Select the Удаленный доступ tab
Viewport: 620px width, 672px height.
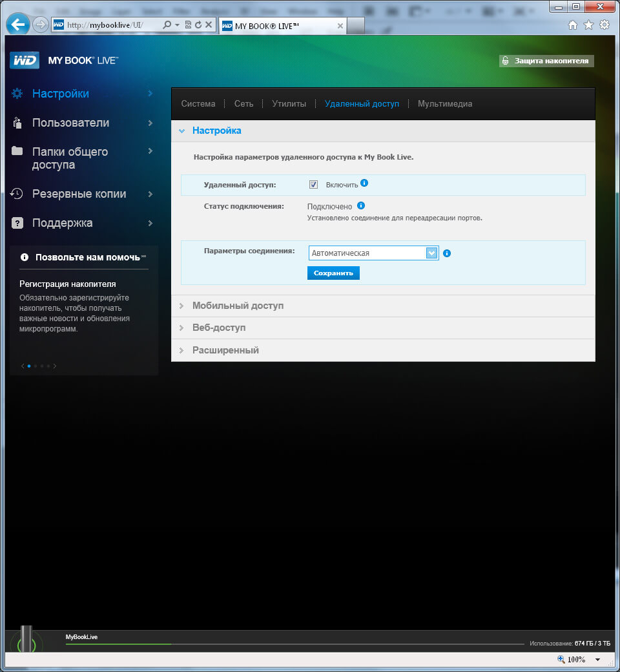pyautogui.click(x=362, y=104)
